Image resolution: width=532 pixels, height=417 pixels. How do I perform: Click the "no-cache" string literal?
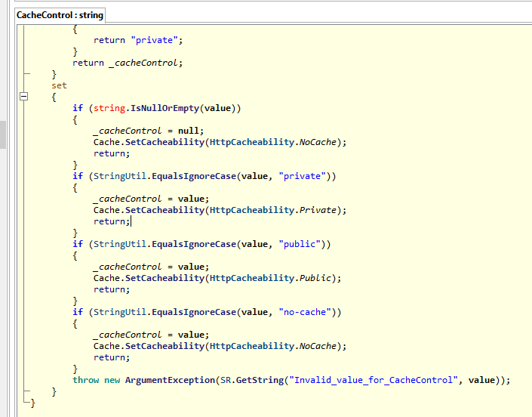pyautogui.click(x=305, y=312)
